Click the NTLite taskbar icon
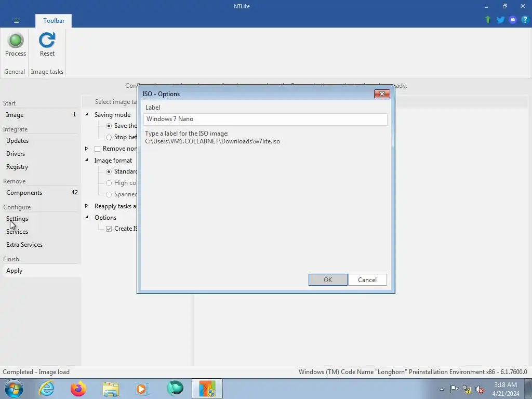This screenshot has width=532, height=399. [207, 389]
